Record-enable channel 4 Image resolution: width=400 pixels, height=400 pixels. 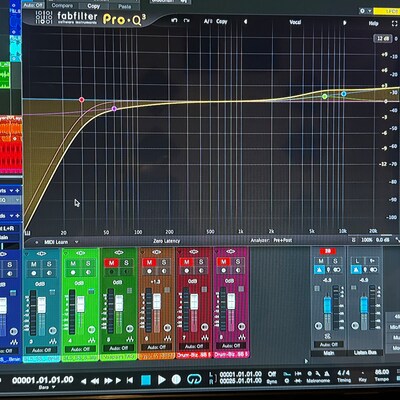pyautogui.click(x=73, y=272)
